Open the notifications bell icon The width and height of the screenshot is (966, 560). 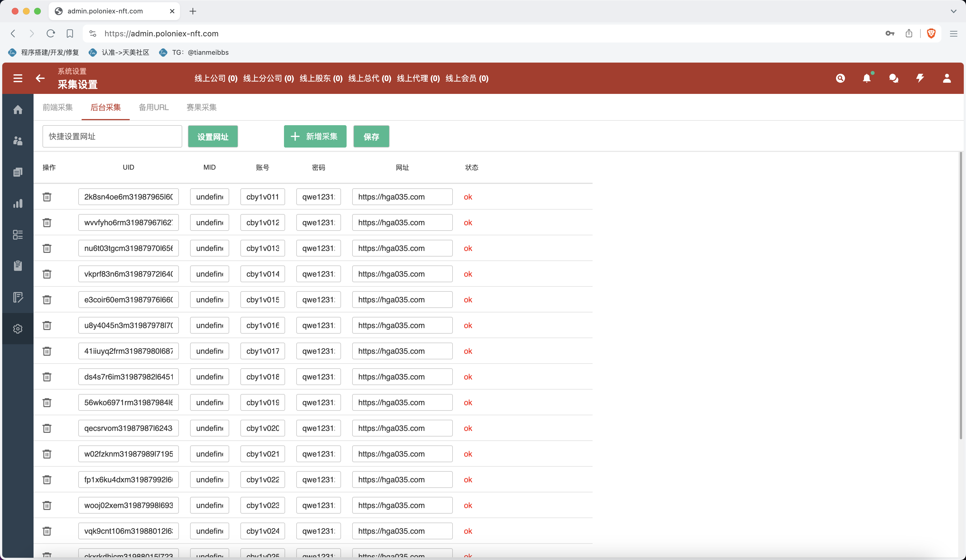click(866, 78)
